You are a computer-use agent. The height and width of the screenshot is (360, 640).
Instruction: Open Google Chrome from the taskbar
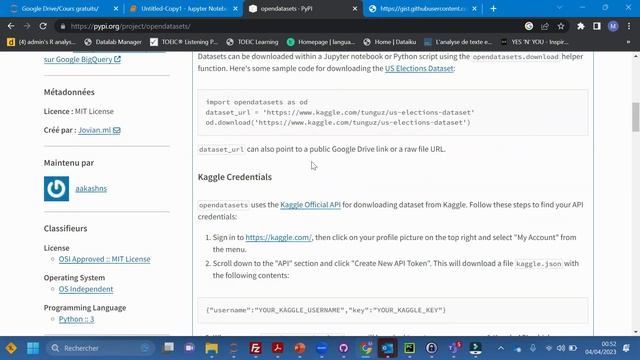click(x=366, y=348)
